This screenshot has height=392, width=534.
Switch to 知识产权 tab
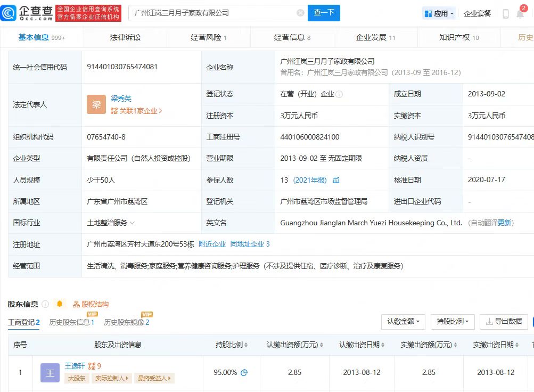[x=459, y=37]
